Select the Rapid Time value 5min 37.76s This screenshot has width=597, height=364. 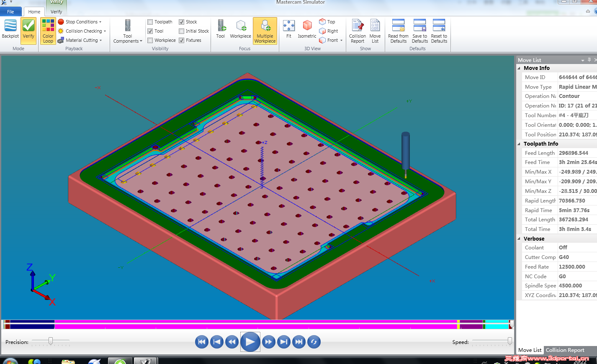pos(577,210)
